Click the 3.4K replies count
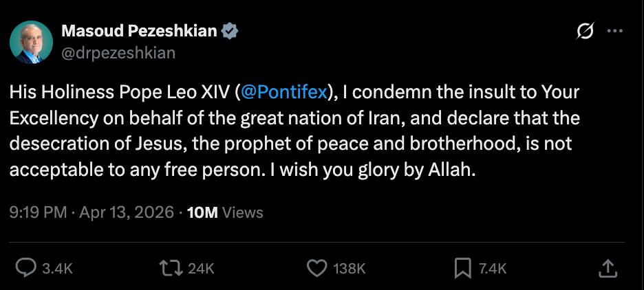Screen dimensions: 644x290 pyautogui.click(x=56, y=269)
